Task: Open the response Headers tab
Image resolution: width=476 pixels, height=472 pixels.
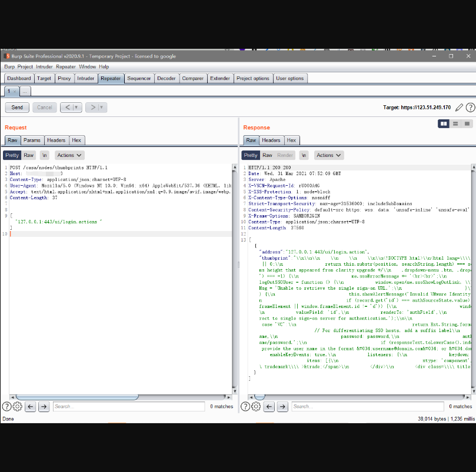Action: (271, 140)
